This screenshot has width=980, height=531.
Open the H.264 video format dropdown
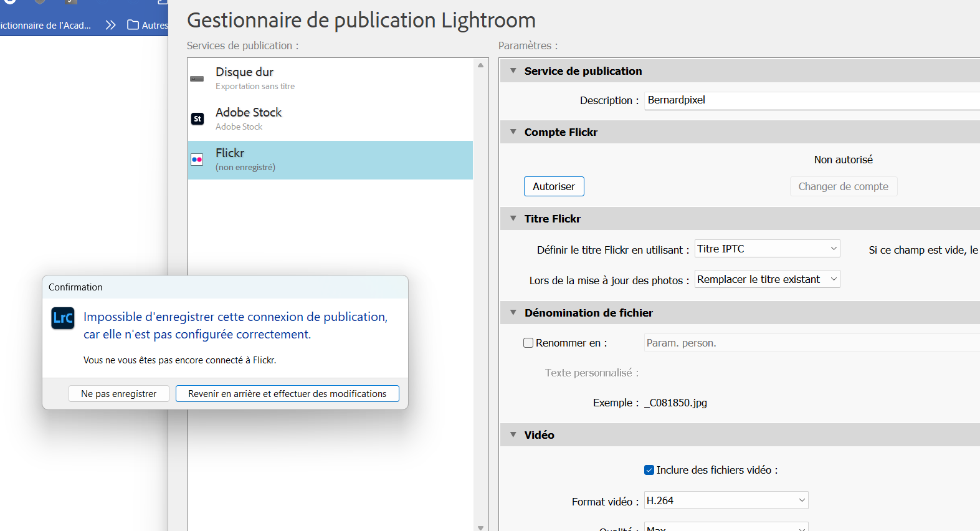tap(726, 500)
